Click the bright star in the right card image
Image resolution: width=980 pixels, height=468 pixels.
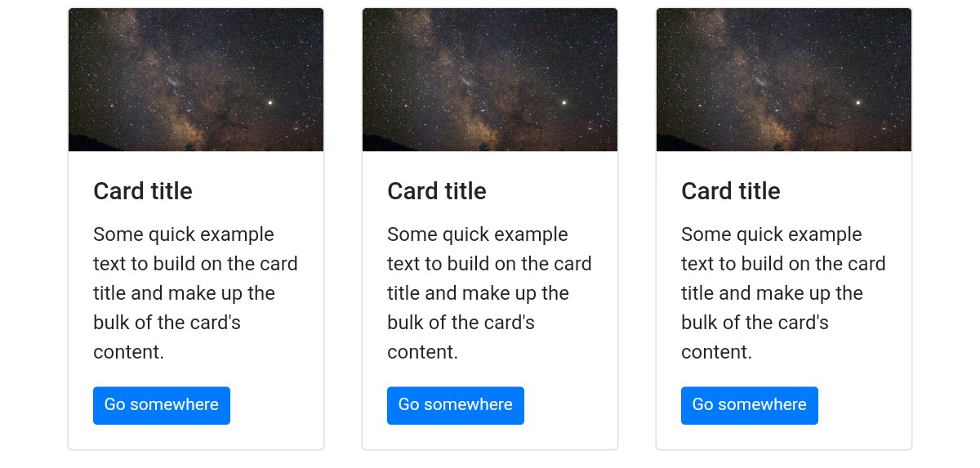click(858, 103)
